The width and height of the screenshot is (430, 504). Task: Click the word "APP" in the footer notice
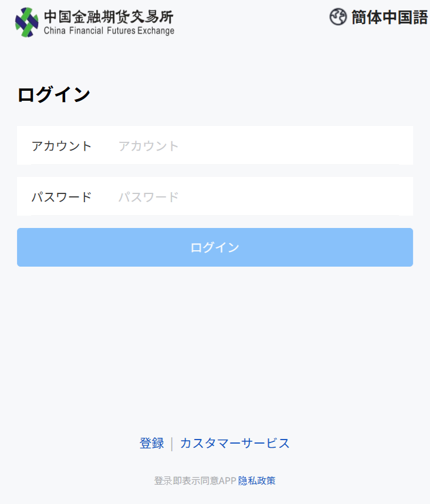click(227, 481)
